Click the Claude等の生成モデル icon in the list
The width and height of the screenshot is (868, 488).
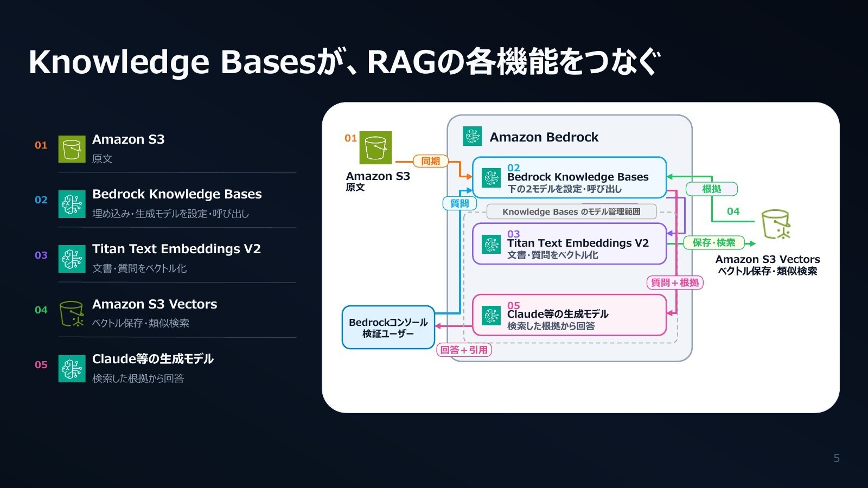tap(72, 369)
